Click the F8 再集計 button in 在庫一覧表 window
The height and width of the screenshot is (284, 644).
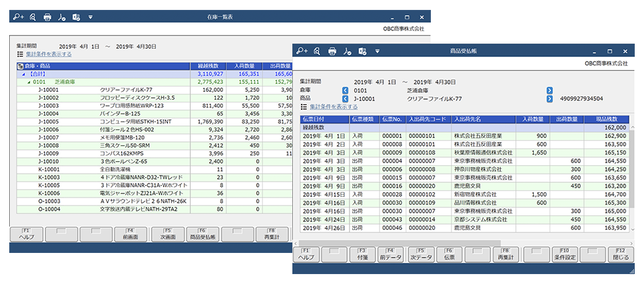click(x=273, y=234)
